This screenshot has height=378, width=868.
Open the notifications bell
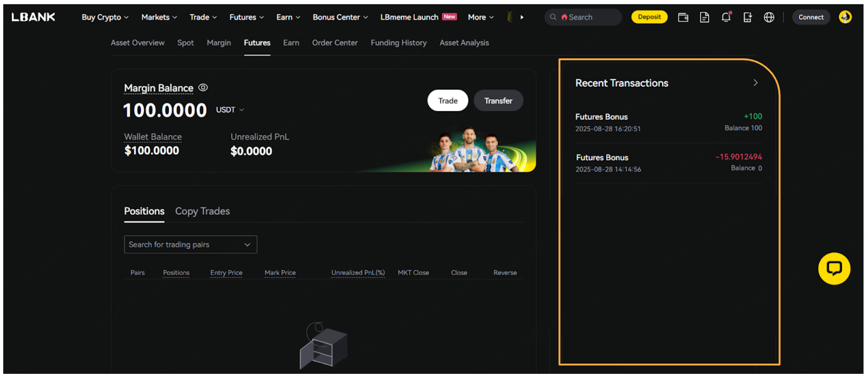[x=726, y=18]
